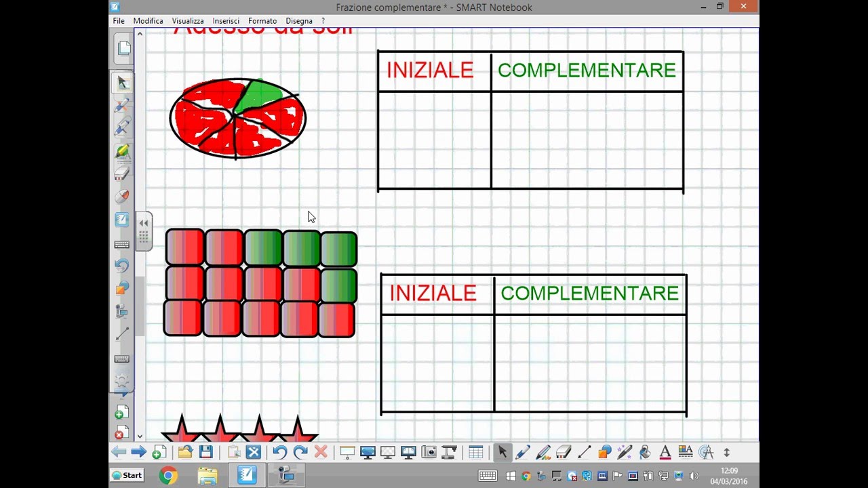Open a file with the folder icon
Viewport: 868px width, 488px height.
coord(185,452)
